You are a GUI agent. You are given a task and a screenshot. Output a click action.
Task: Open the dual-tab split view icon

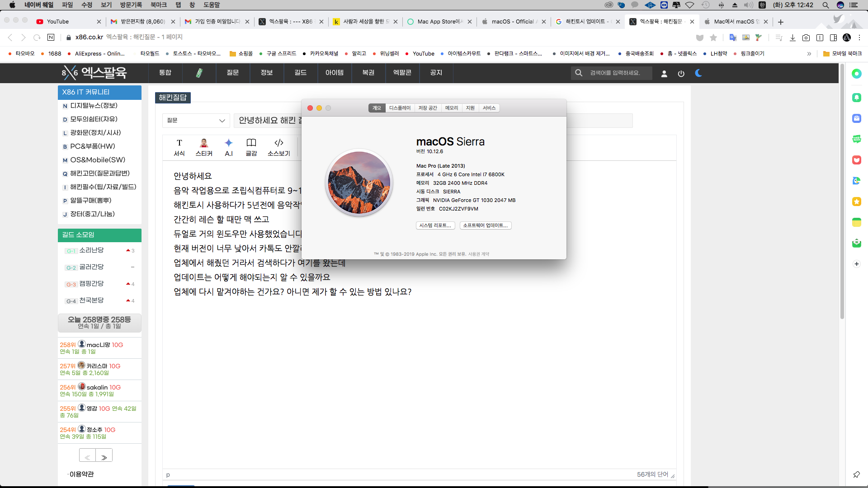(820, 38)
